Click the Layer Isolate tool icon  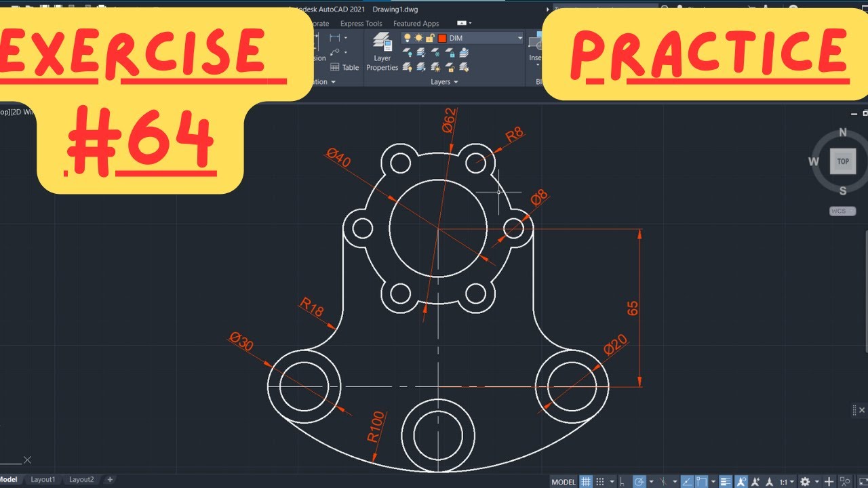(421, 52)
